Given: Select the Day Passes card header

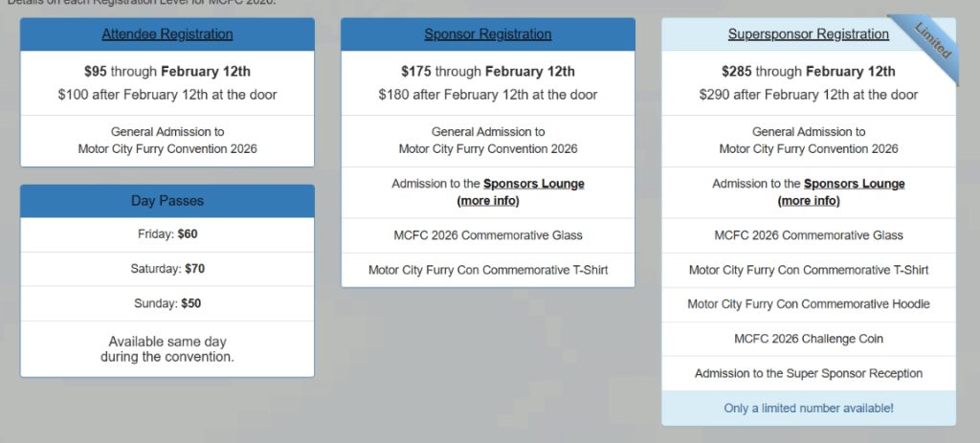Looking at the screenshot, I should pyautogui.click(x=167, y=201).
